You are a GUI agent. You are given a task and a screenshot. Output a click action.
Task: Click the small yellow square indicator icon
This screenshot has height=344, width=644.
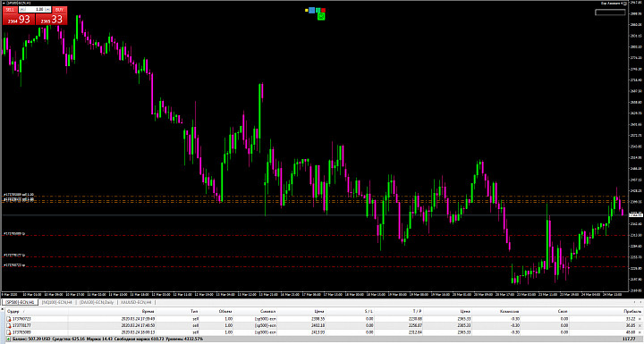(x=307, y=10)
